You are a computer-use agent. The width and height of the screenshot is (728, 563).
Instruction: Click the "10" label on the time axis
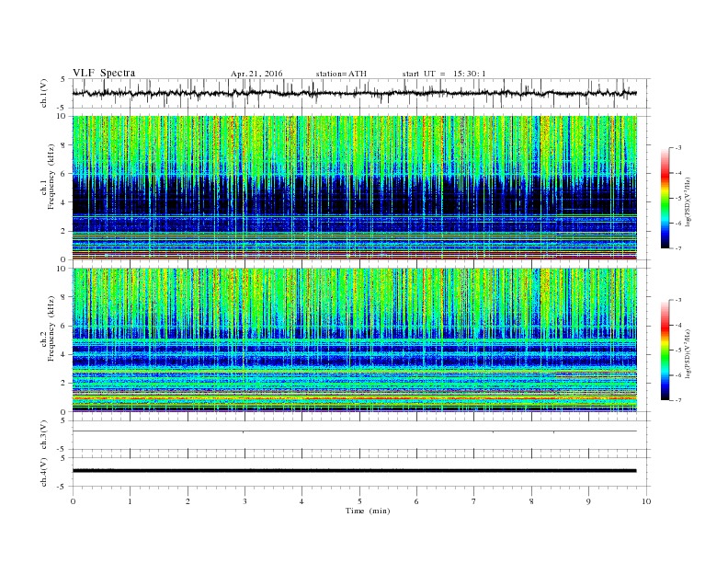[646, 501]
